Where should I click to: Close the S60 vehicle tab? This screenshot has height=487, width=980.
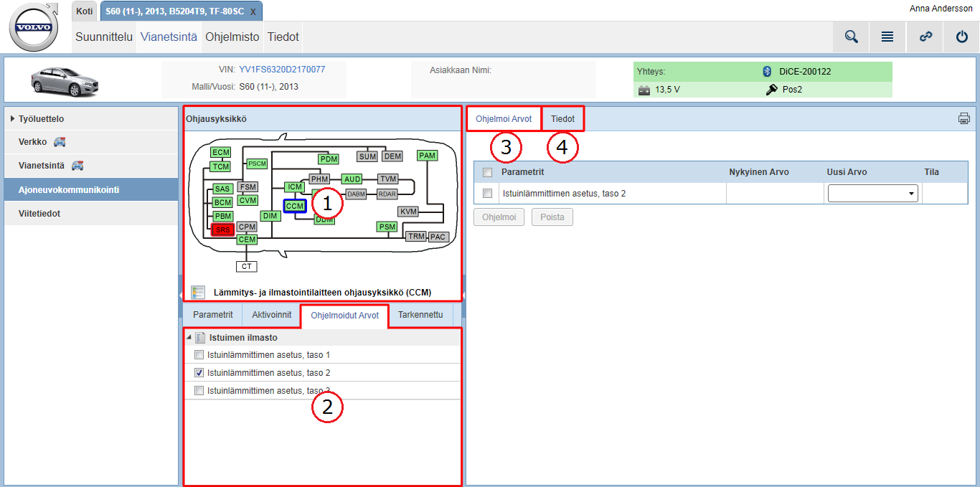(x=253, y=12)
